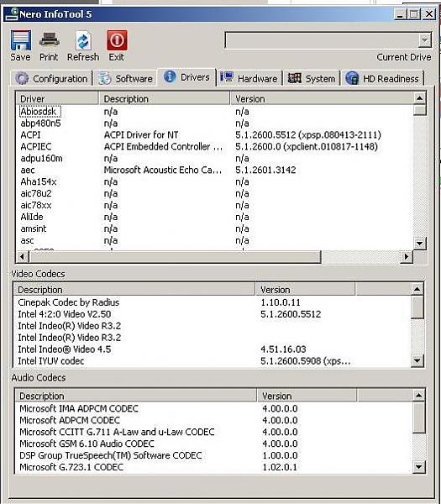Open the System tab

point(312,78)
